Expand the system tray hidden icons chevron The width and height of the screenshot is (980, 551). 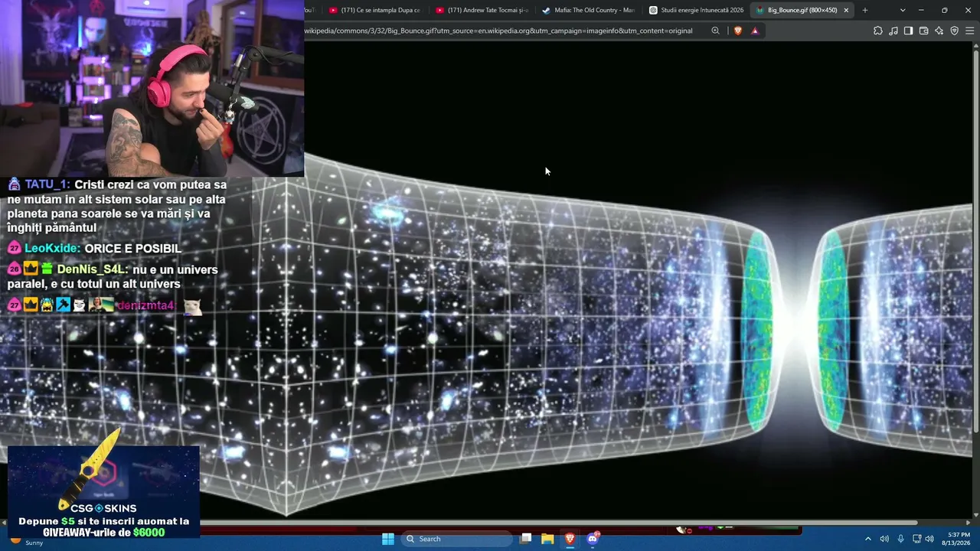pos(867,539)
